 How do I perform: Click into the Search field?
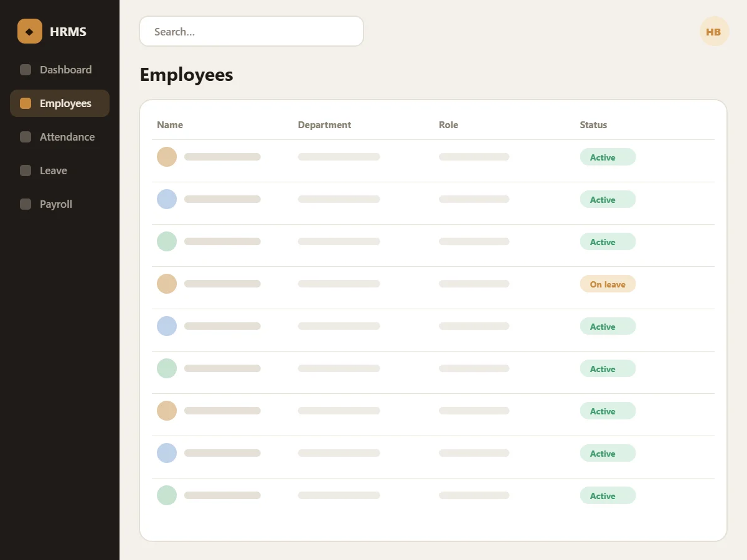click(x=251, y=31)
